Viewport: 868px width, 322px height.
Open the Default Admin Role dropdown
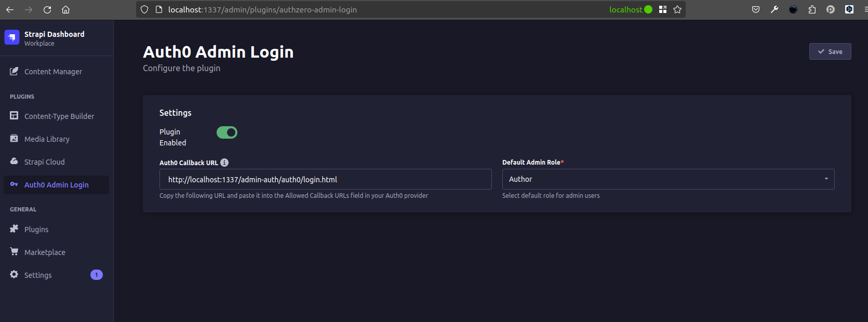tap(669, 179)
